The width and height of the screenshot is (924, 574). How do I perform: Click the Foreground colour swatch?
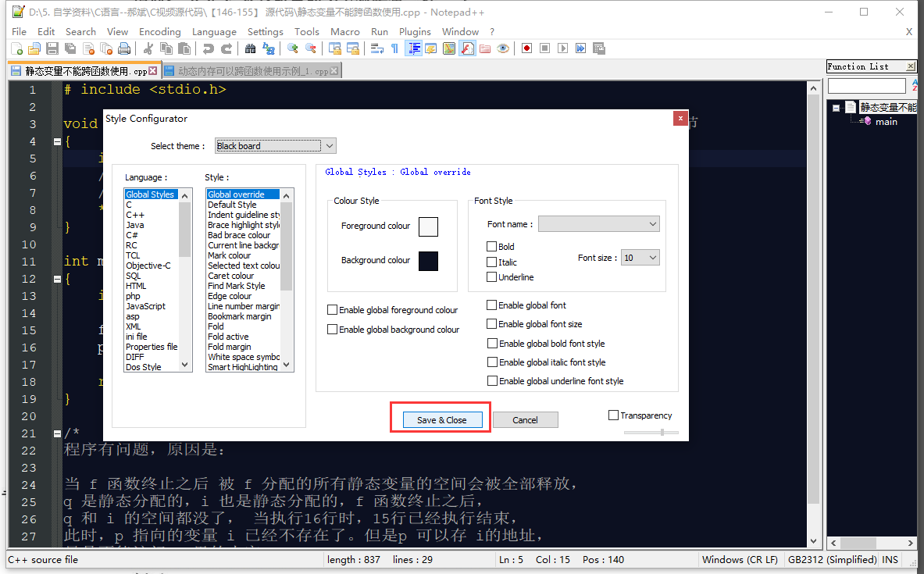pyautogui.click(x=428, y=227)
